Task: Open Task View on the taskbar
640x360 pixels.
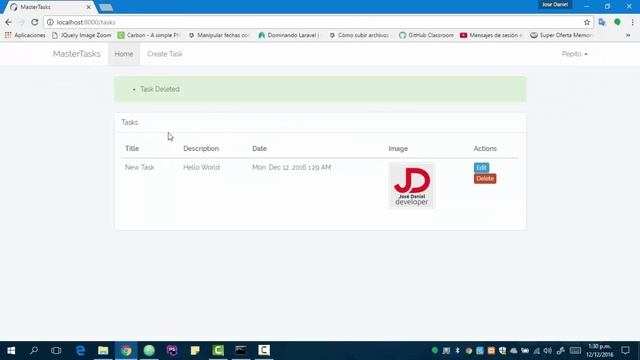Action: click(56, 350)
